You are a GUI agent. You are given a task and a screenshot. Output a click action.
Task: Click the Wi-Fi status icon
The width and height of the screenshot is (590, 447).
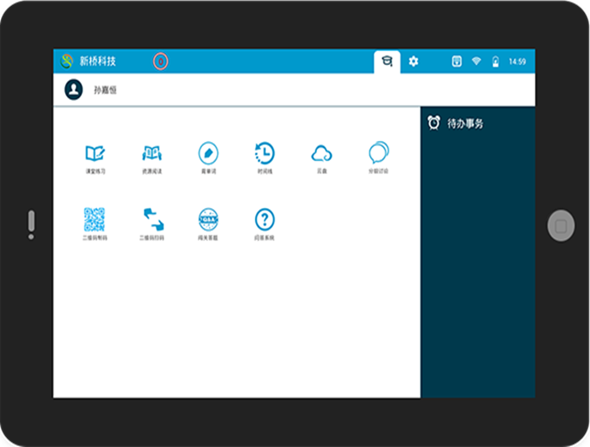tap(476, 61)
